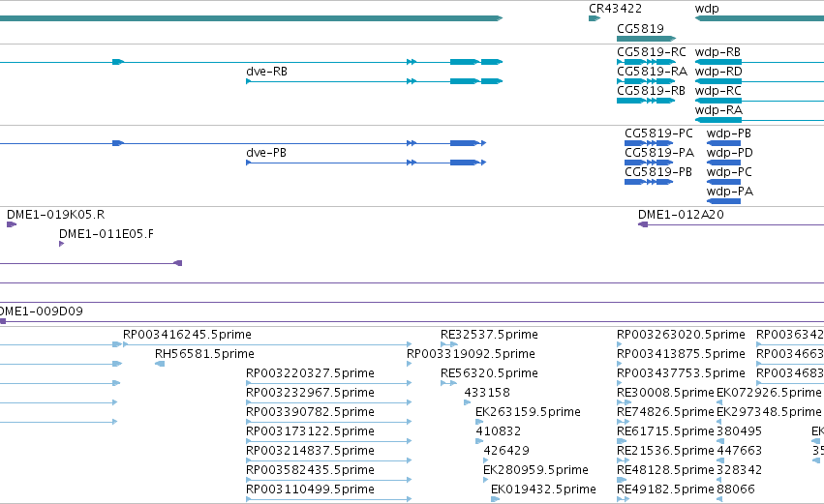Select EST EK019432.5prime
The height and width of the screenshot is (504, 824).
tap(543, 489)
